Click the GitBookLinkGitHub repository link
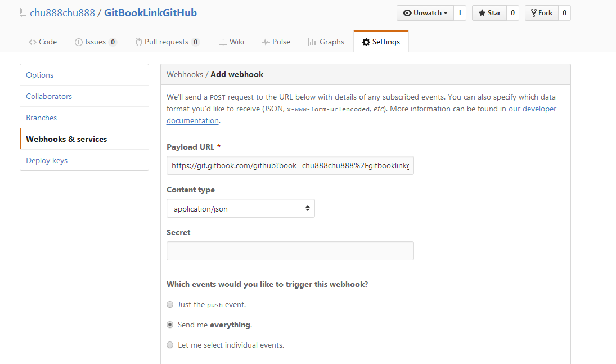This screenshot has width=616, height=364. (x=150, y=12)
